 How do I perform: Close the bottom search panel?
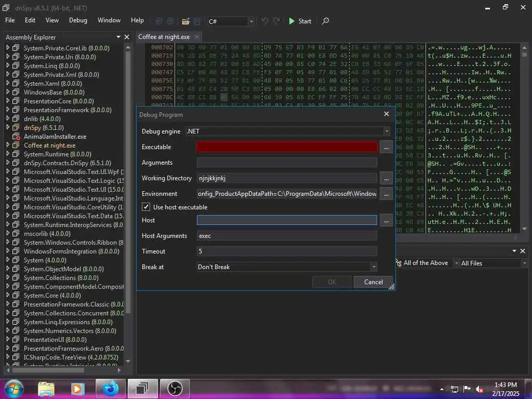pyautogui.click(x=523, y=251)
